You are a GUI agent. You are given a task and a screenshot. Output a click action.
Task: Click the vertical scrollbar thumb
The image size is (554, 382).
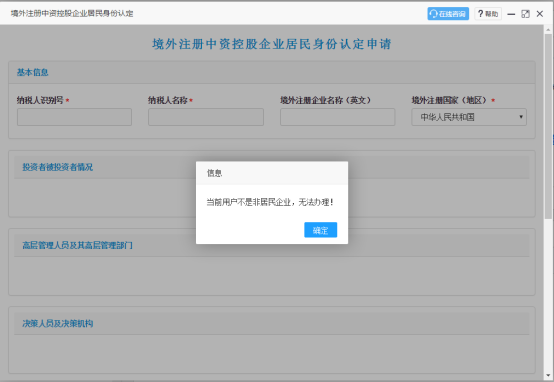[x=548, y=127]
